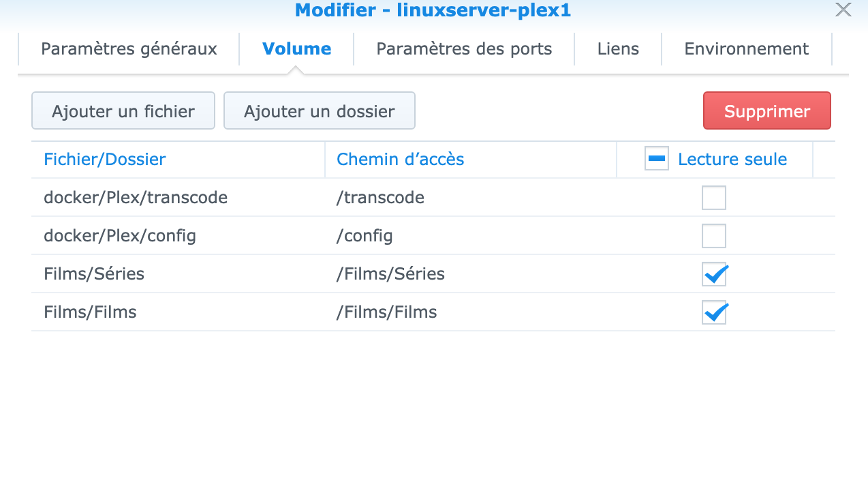Image resolution: width=868 pixels, height=491 pixels.
Task: Uncheck read-only for Films/Films
Action: click(x=714, y=312)
